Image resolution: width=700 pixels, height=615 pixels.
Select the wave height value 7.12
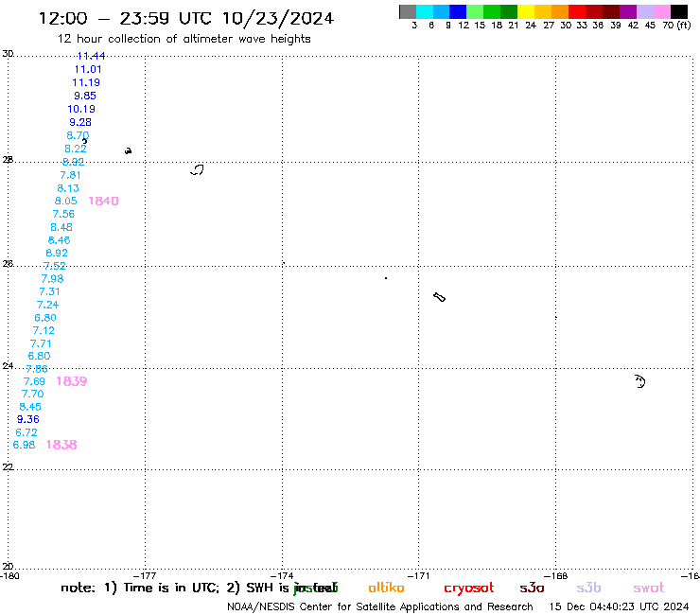(44, 330)
